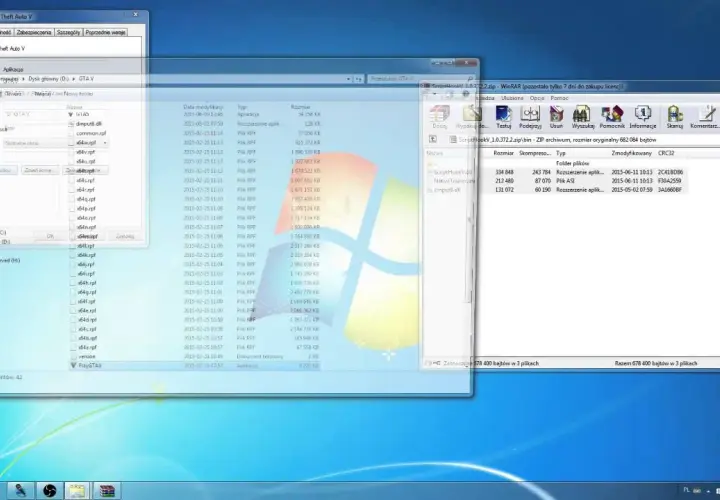Sort WinRAR list by Zmodyfikowany column
The width and height of the screenshot is (720, 500).
point(629,153)
